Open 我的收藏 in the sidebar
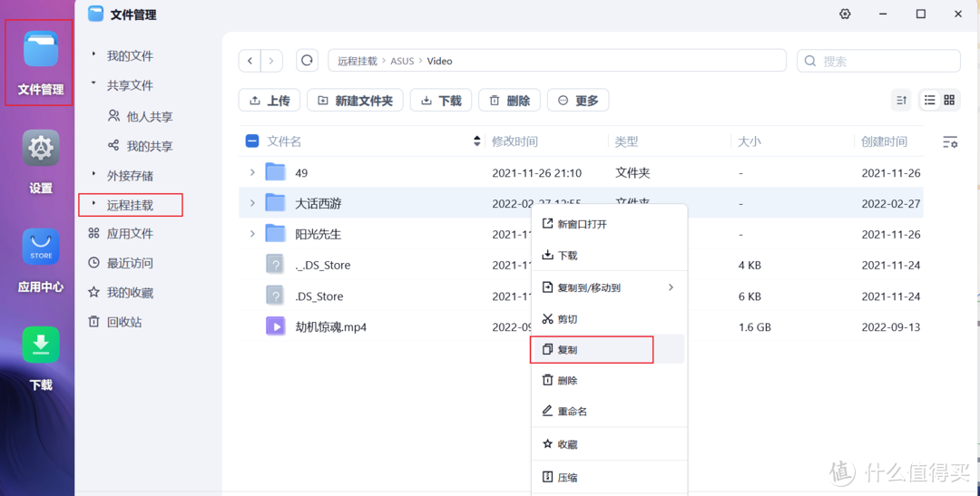The height and width of the screenshot is (496, 980). pos(121,292)
